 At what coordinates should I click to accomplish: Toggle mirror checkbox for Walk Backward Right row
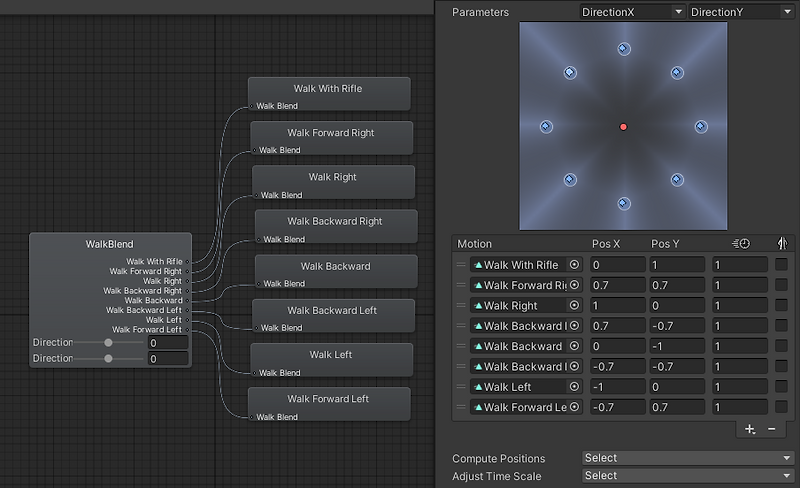pos(781,326)
